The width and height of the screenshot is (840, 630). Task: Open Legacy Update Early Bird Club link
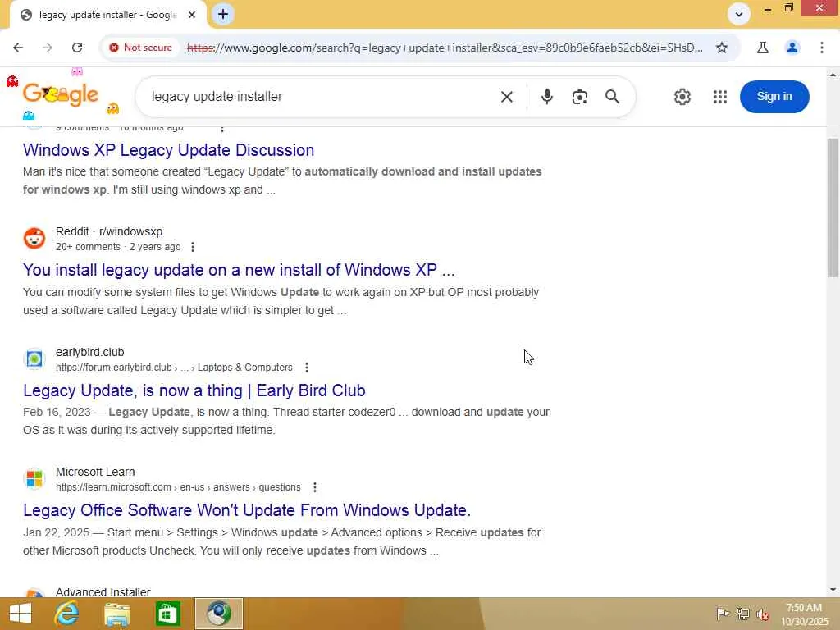[x=194, y=390]
